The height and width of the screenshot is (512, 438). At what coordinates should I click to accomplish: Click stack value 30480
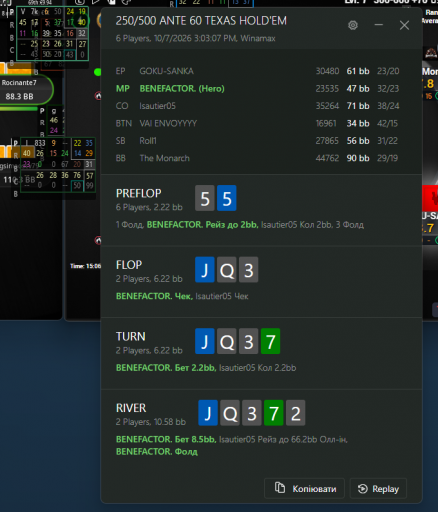tap(327, 71)
